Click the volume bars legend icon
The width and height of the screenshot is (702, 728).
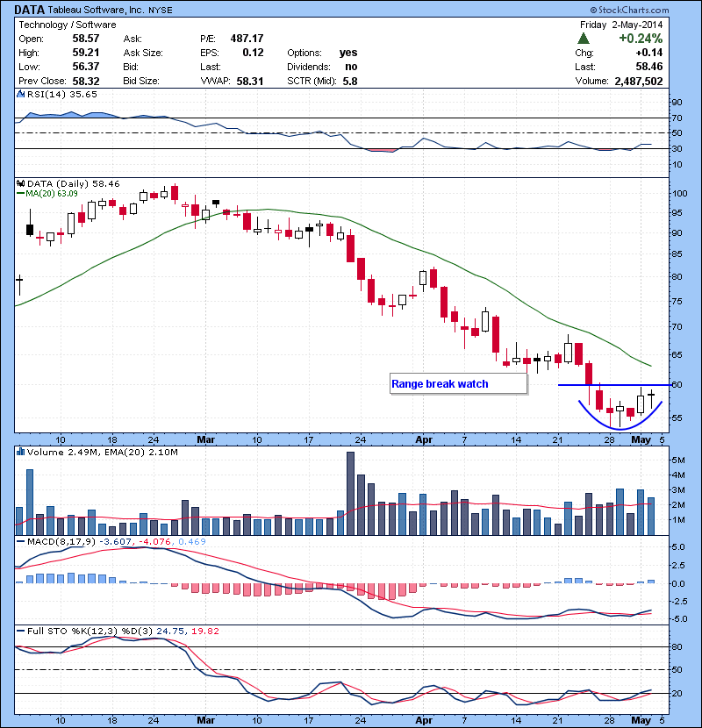[x=21, y=452]
